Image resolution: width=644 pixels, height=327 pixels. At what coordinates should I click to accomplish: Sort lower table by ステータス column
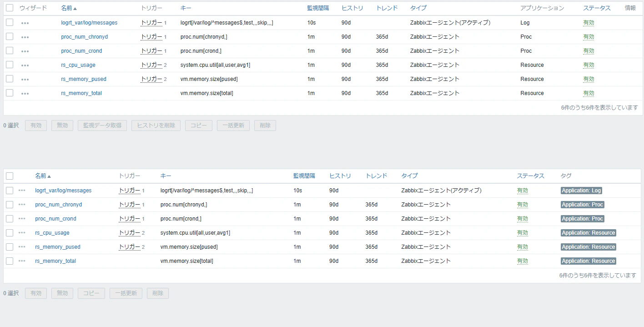(x=530, y=176)
